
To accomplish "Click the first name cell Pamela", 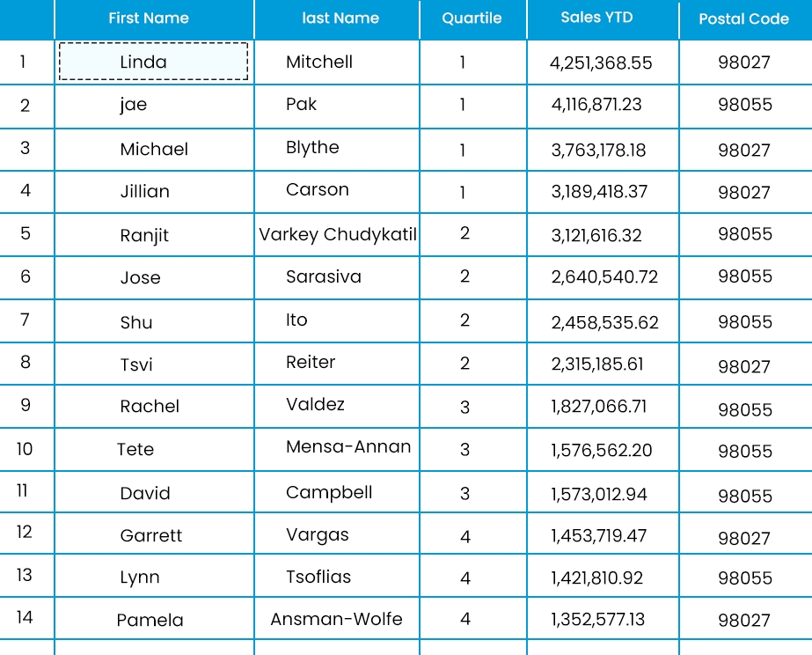I will pyautogui.click(x=150, y=621).
